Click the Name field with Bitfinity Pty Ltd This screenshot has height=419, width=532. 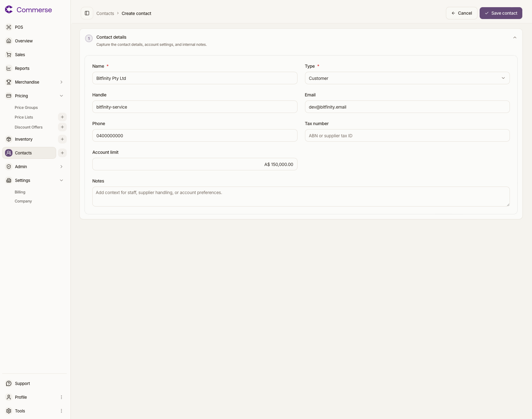point(195,78)
